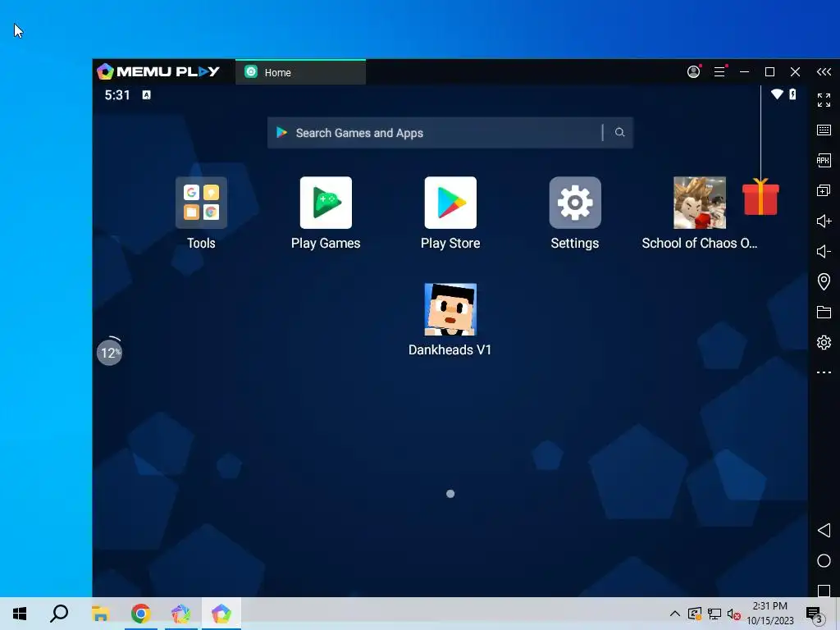The width and height of the screenshot is (840, 630).
Task: Open MEmu settings gear in sidebar
Action: [824, 342]
